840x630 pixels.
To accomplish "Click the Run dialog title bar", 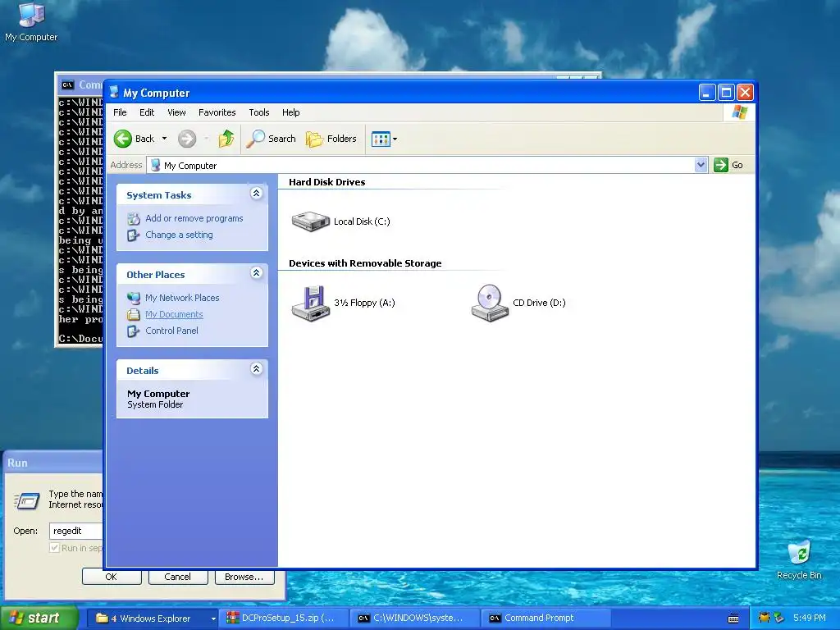I will tap(53, 463).
